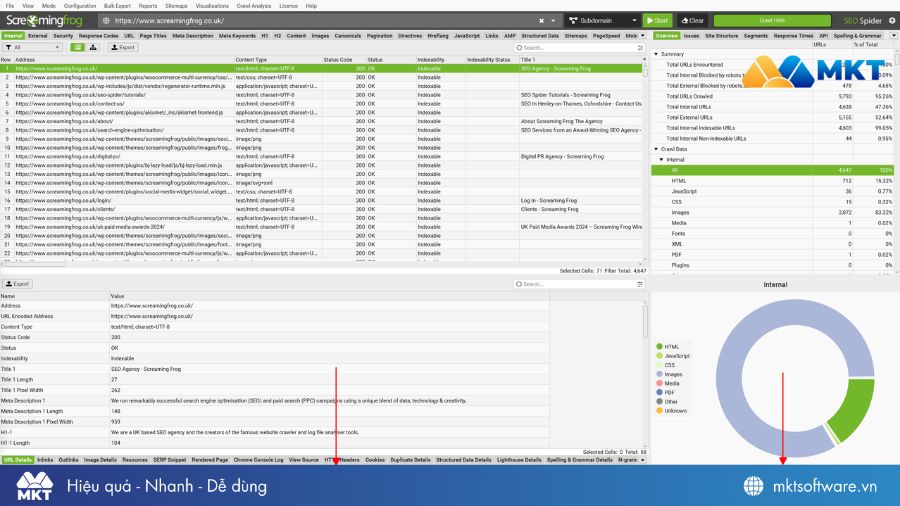Switch to View Source lower tab
The image size is (900, 506).
304,460
